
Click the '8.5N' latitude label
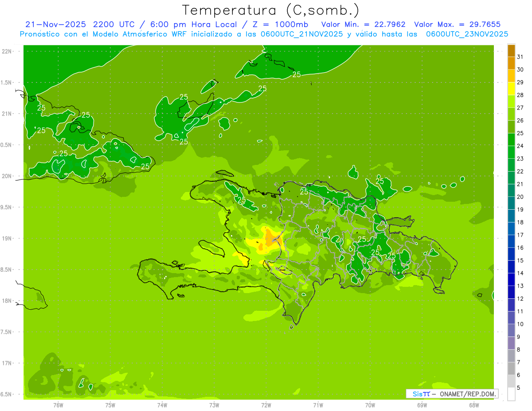[x=7, y=270]
